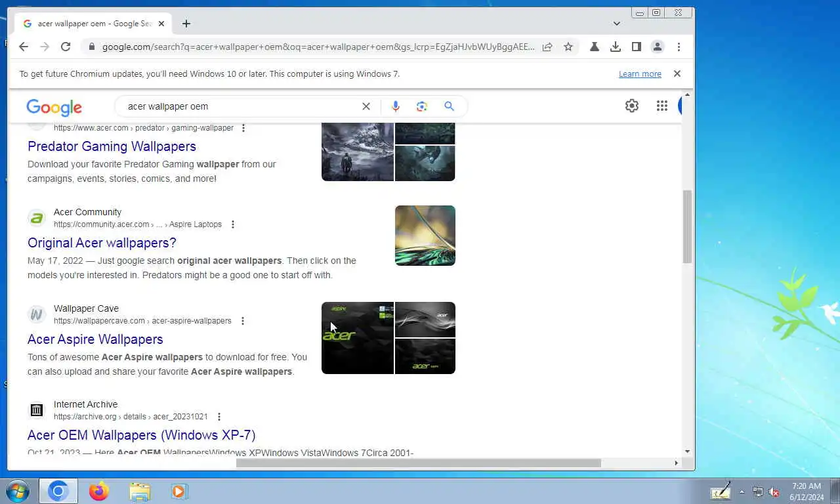Show hidden system tray icons

(742, 492)
